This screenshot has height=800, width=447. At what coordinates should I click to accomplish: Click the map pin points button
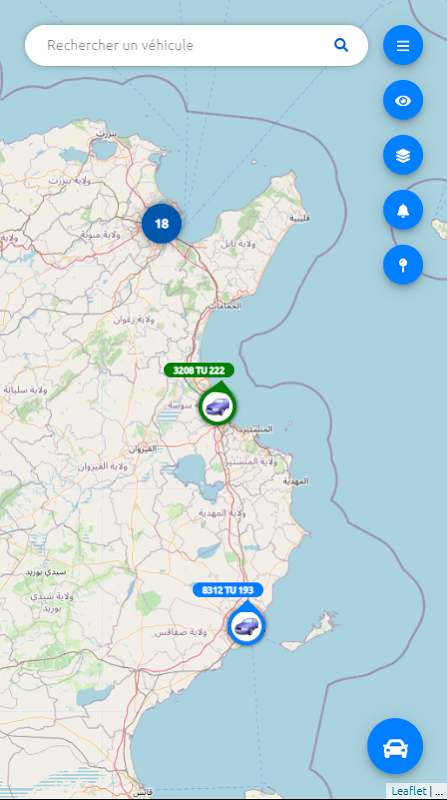403,264
